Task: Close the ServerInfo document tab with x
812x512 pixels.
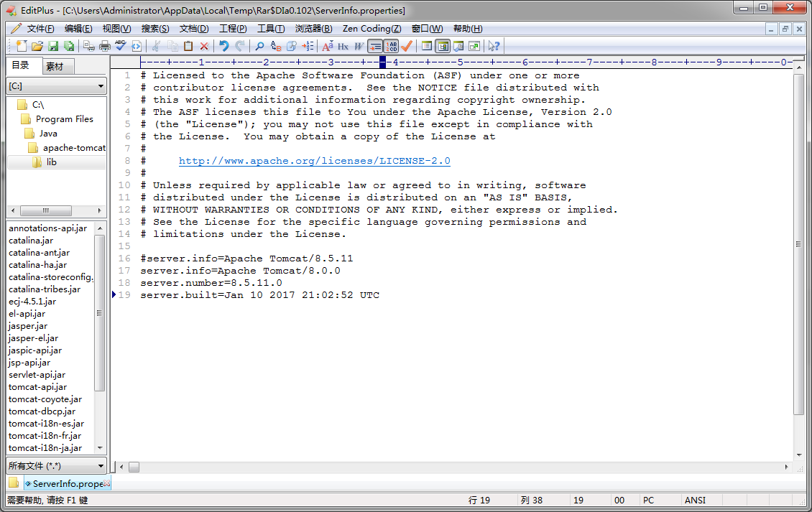Action: [107, 483]
